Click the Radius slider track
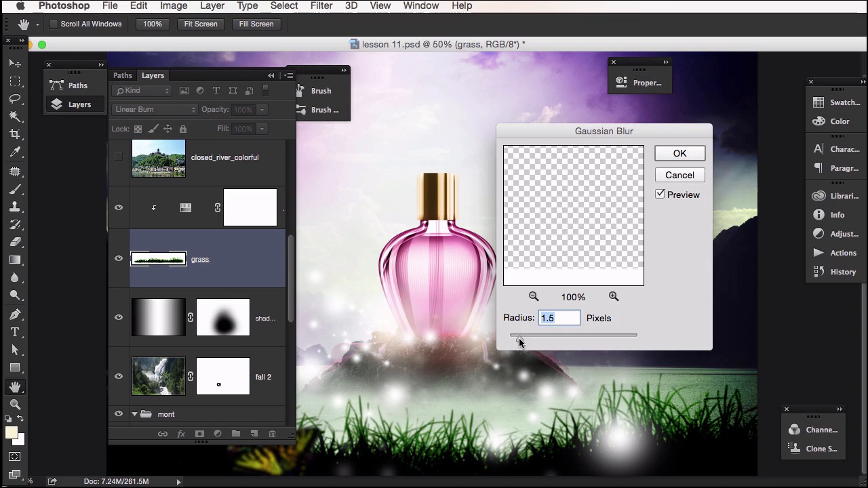This screenshot has width=868, height=488. pyautogui.click(x=576, y=335)
